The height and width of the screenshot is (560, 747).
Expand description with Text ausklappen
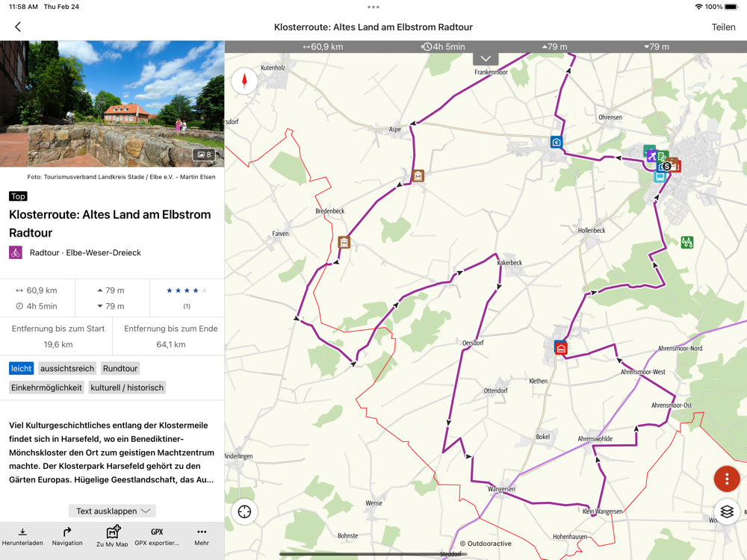point(113,511)
